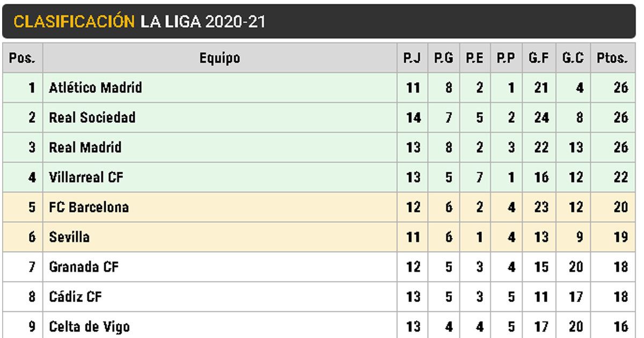Click the P.P column header
The image size is (644, 338).
[506, 58]
